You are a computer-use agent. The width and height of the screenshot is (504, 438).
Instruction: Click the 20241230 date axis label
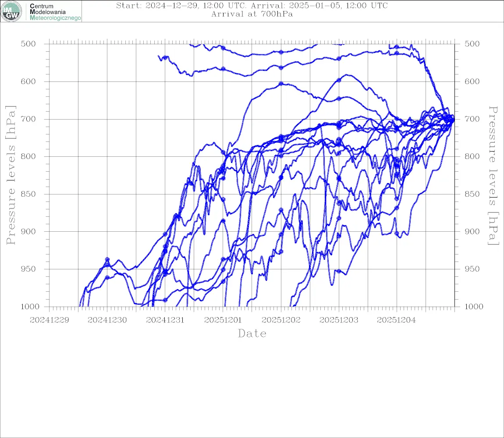point(107,320)
